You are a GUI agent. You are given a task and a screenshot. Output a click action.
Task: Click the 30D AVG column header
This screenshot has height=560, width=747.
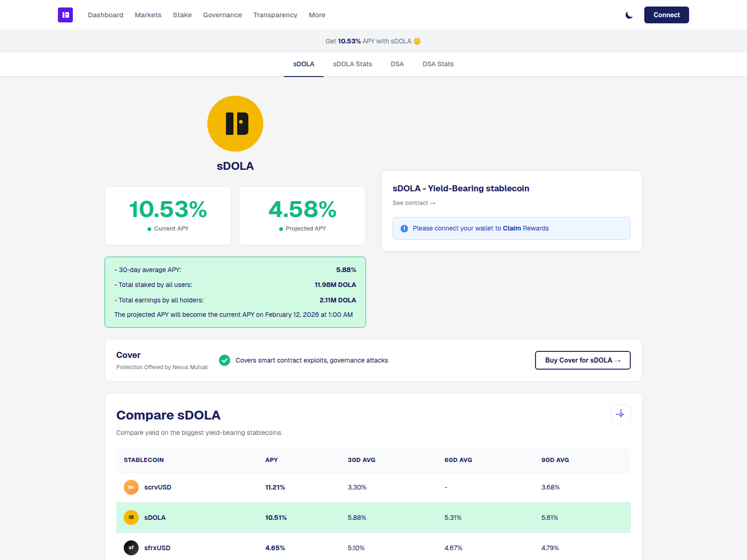coord(361,460)
